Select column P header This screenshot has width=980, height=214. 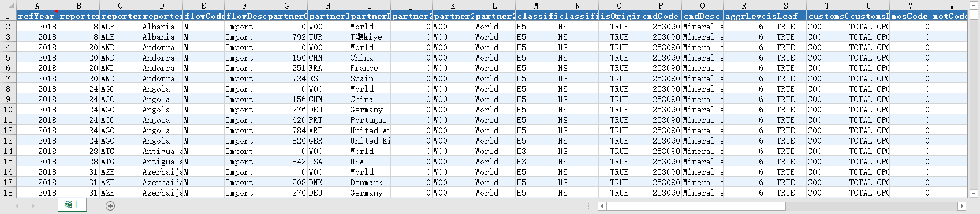pos(661,6)
